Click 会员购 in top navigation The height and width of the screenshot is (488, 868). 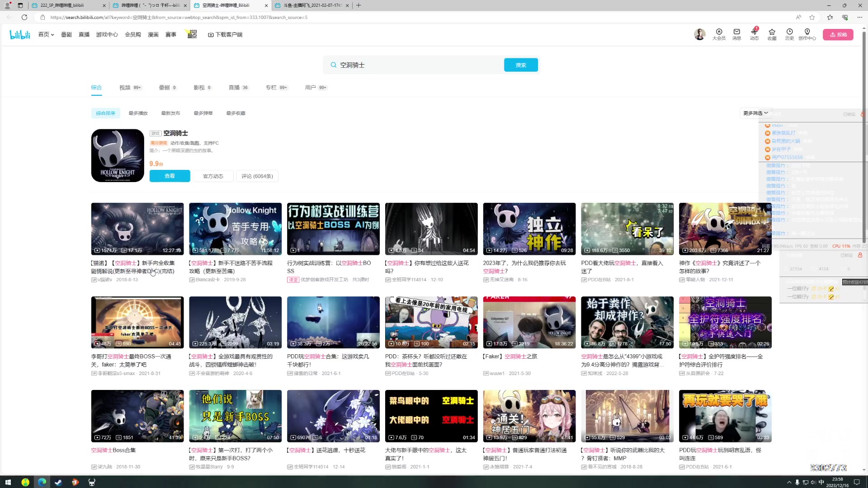132,34
